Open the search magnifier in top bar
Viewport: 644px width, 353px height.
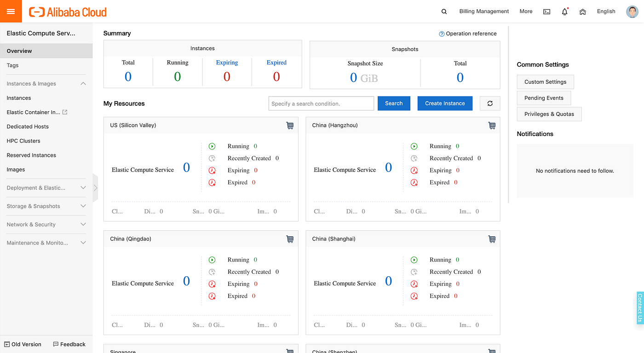coord(444,11)
